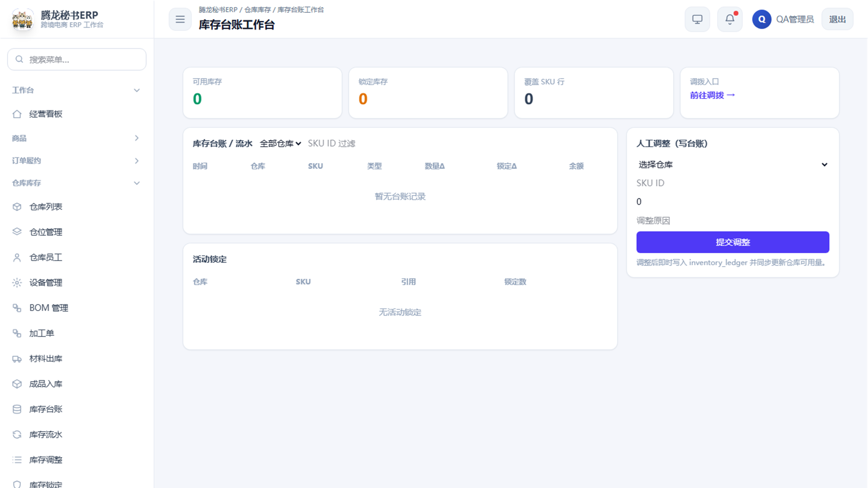Image resolution: width=868 pixels, height=488 pixels.
Task: Click the database icon beside 库存台账
Action: [x=17, y=409]
